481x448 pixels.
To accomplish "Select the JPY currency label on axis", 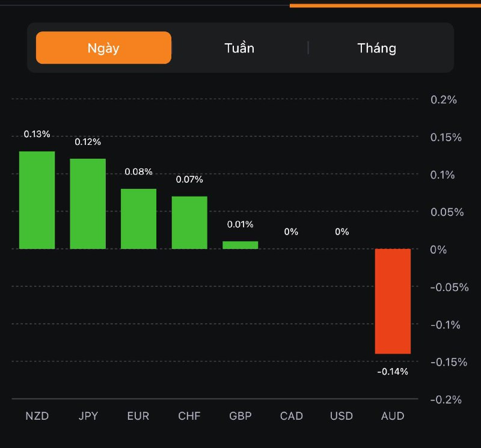I will pyautogui.click(x=88, y=416).
